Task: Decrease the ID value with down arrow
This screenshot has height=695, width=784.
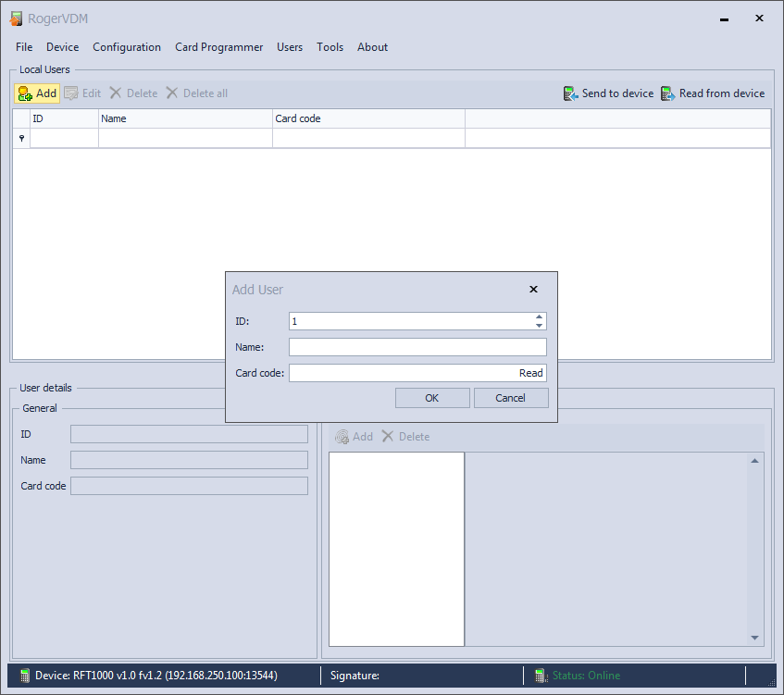Action: (539, 326)
